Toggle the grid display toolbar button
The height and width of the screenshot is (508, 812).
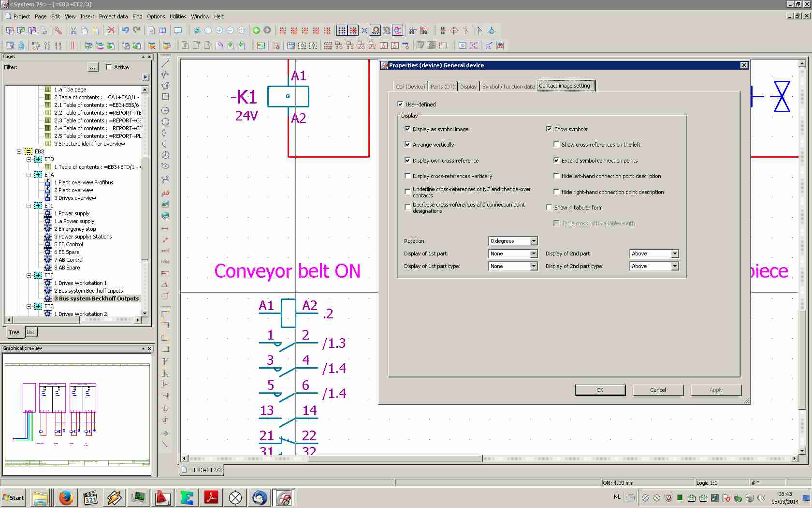(342, 30)
